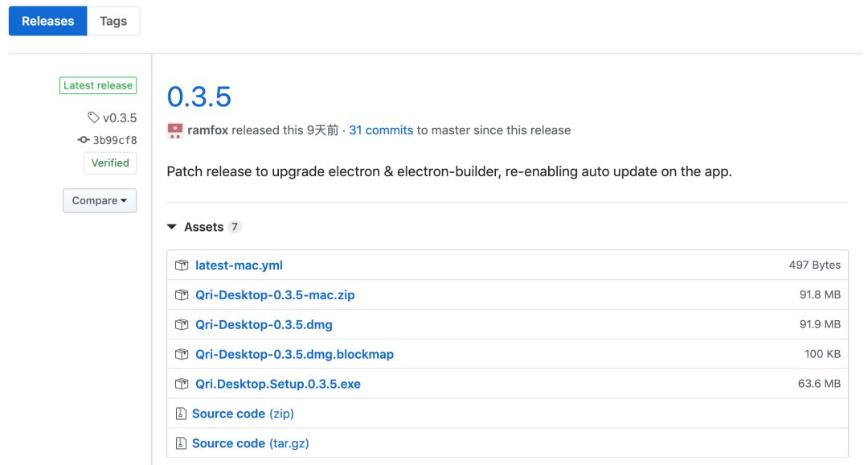
Task: Click the 497 Bytes file size
Action: pyautogui.click(x=814, y=265)
